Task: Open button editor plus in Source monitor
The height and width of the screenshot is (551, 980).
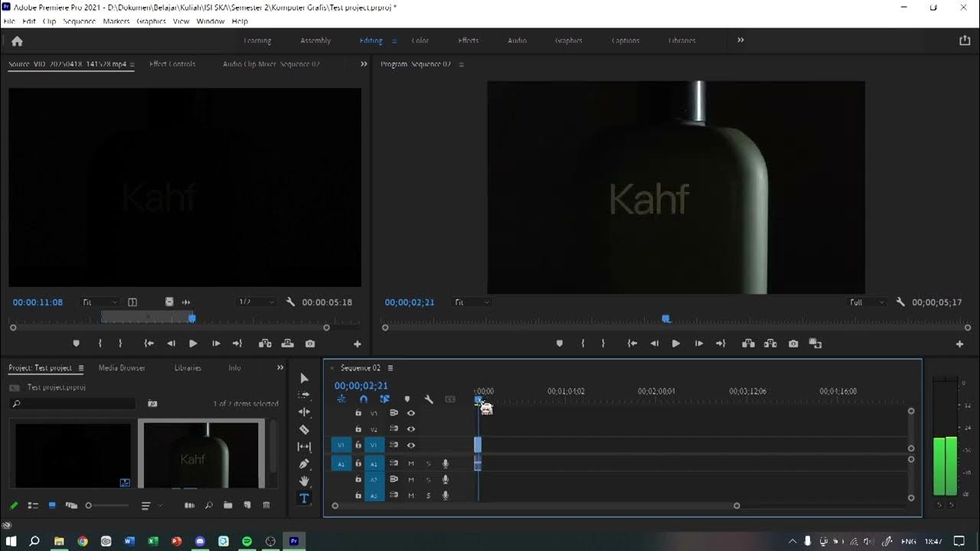Action: [357, 344]
